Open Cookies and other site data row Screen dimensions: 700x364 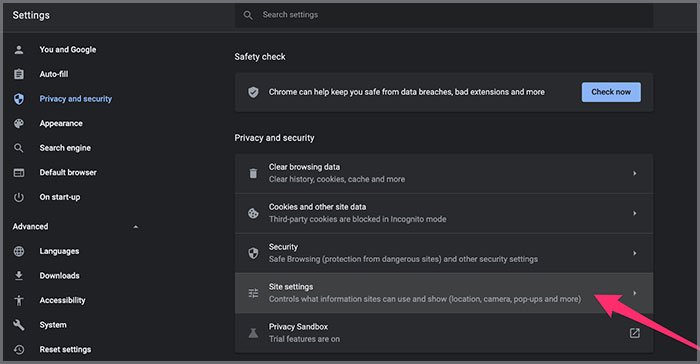(x=444, y=213)
